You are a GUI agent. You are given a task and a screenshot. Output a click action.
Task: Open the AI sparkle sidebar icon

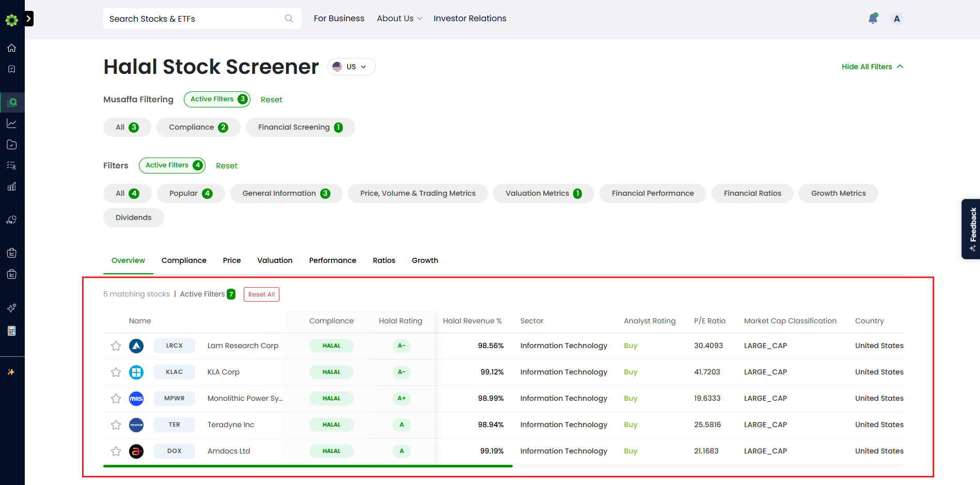tap(11, 308)
